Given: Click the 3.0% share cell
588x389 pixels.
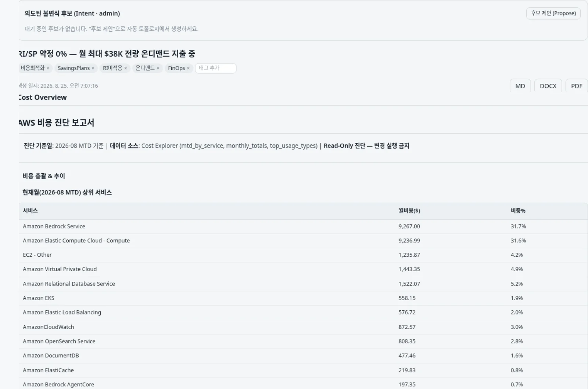Looking at the screenshot, I should [517, 327].
